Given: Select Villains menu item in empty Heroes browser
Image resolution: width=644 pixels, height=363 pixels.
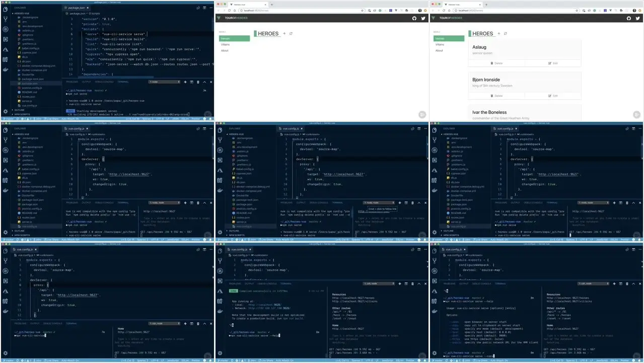Looking at the screenshot, I should pos(226,44).
